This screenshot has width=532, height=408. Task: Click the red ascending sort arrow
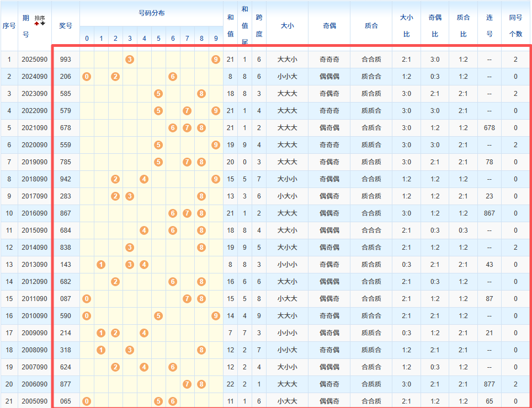tap(37, 24)
